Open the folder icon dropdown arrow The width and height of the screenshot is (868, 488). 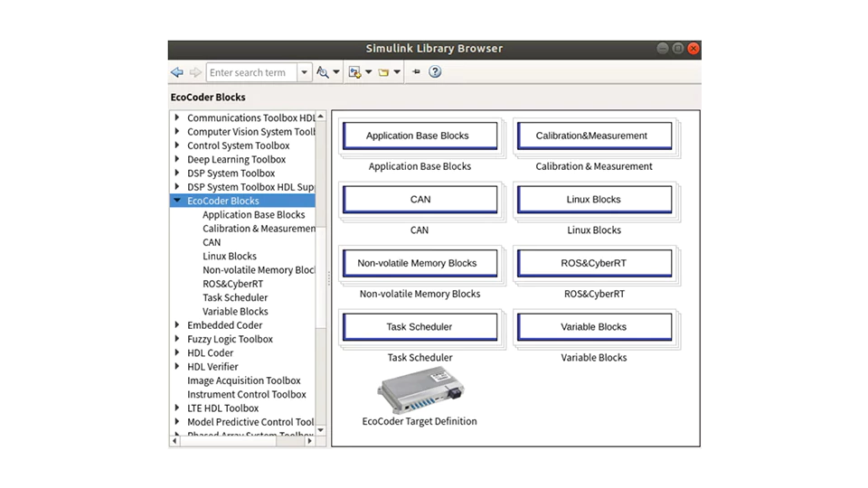pos(397,72)
